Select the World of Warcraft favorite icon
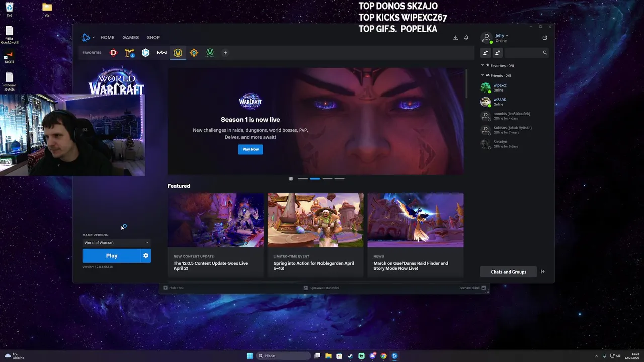This screenshot has width=644, height=362. point(178,53)
